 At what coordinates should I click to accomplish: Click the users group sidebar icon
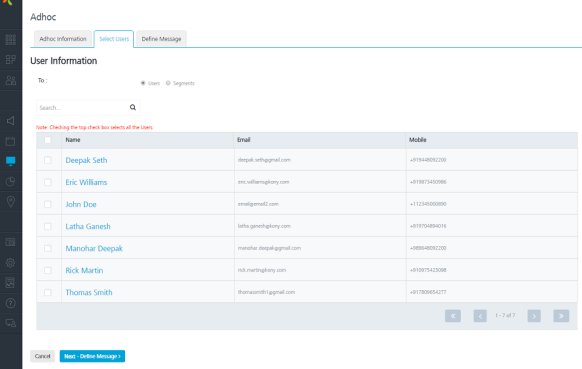11,80
